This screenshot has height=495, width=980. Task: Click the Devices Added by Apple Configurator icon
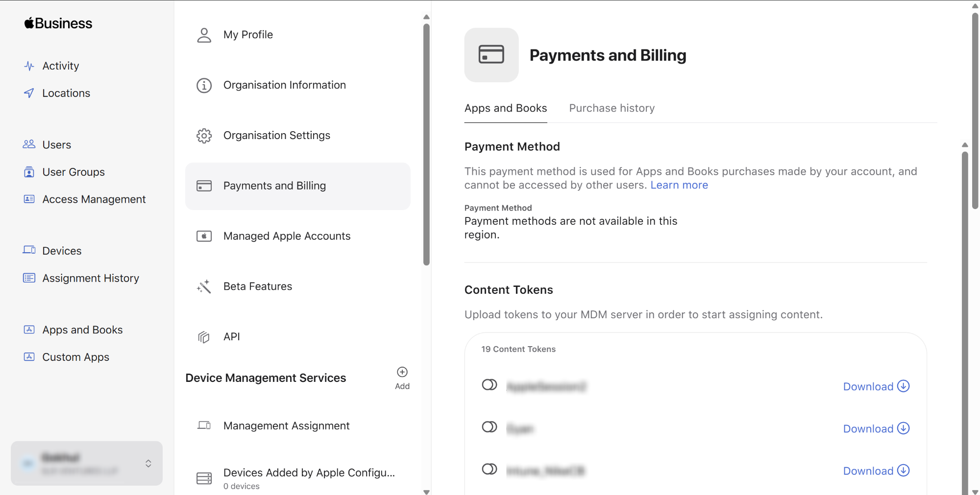click(204, 478)
